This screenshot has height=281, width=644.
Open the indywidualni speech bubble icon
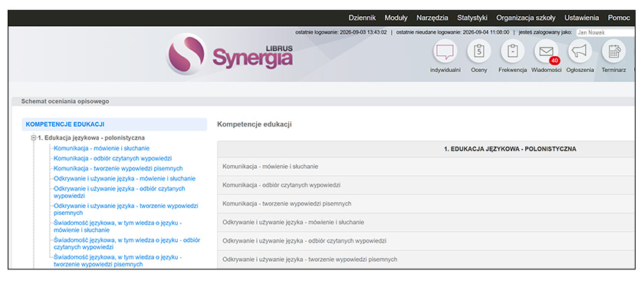[445, 51]
